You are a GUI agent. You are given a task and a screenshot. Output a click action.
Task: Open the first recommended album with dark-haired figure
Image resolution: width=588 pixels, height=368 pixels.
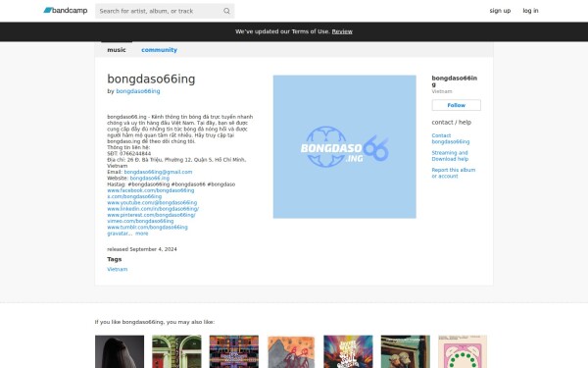tap(120, 351)
